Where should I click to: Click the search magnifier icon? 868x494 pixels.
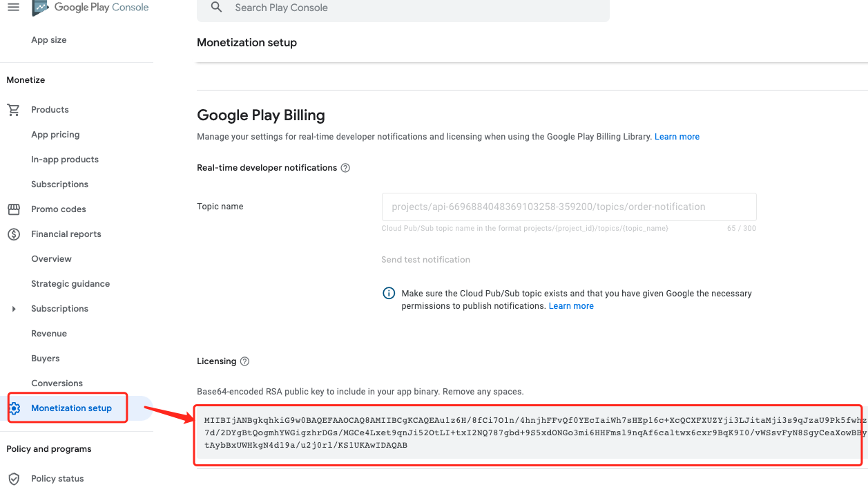(x=217, y=8)
